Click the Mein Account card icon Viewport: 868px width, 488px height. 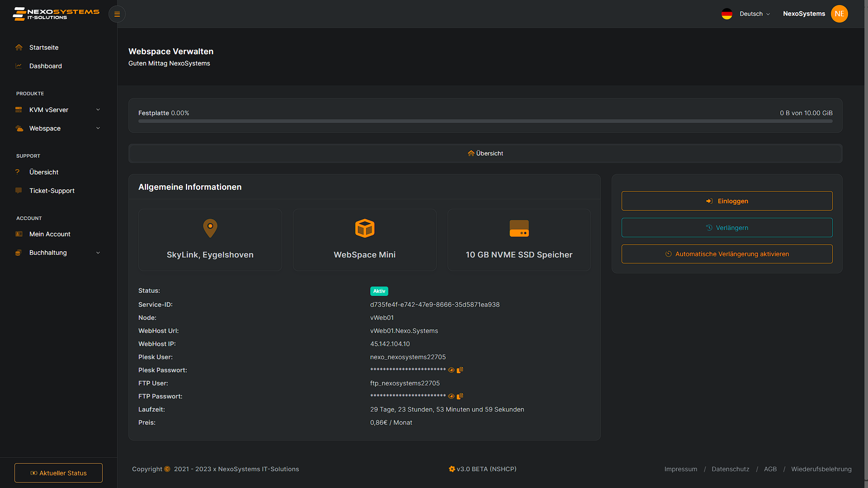click(19, 234)
